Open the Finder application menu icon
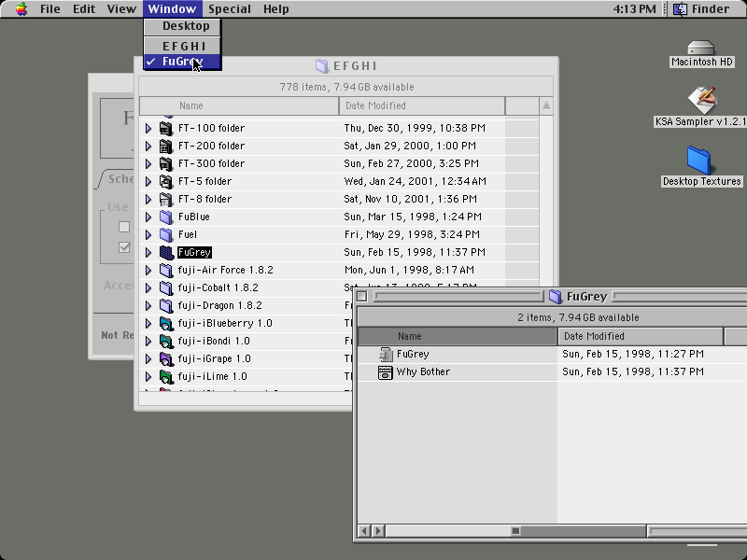 tap(680, 8)
